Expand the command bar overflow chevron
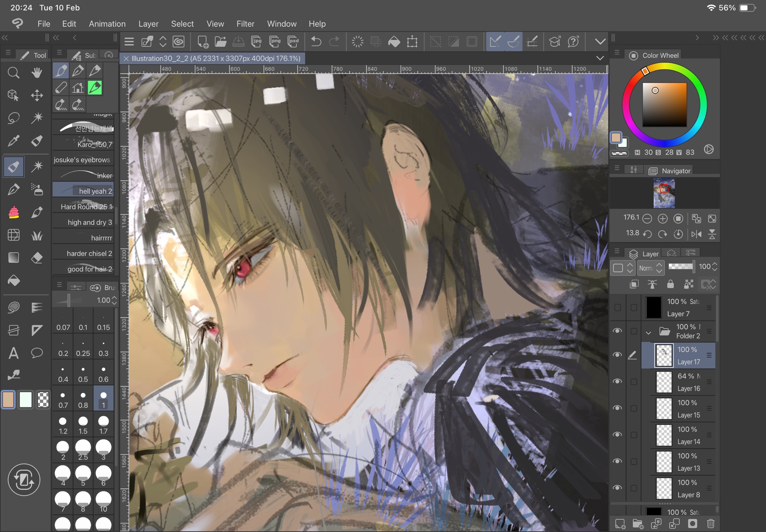Viewport: 766px width, 532px height. coord(600,41)
